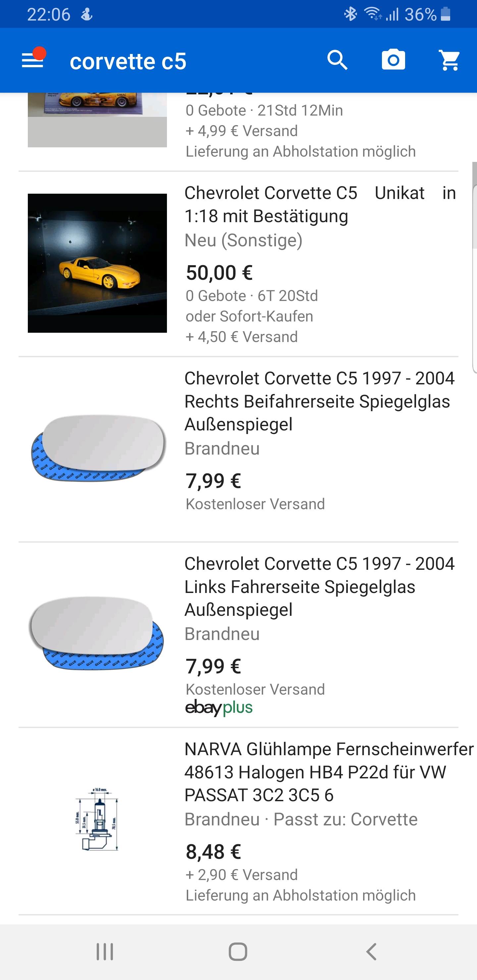477x980 pixels.
Task: Tap the eBay Plus logo
Action: (x=219, y=708)
